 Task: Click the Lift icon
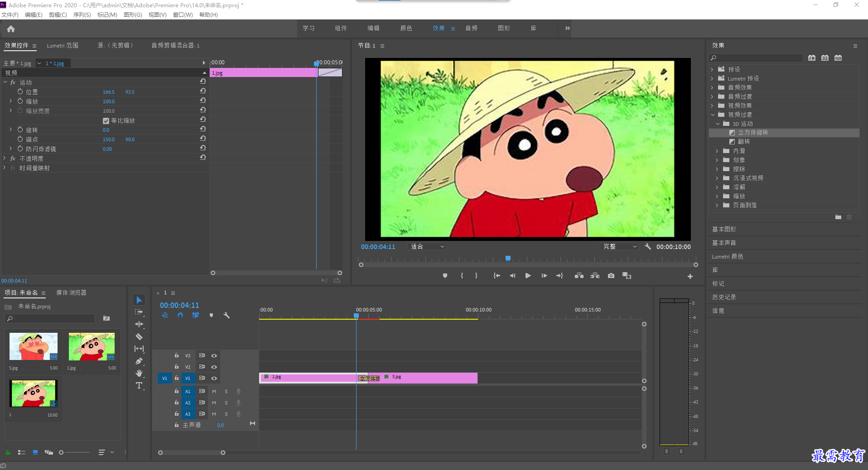tap(579, 275)
